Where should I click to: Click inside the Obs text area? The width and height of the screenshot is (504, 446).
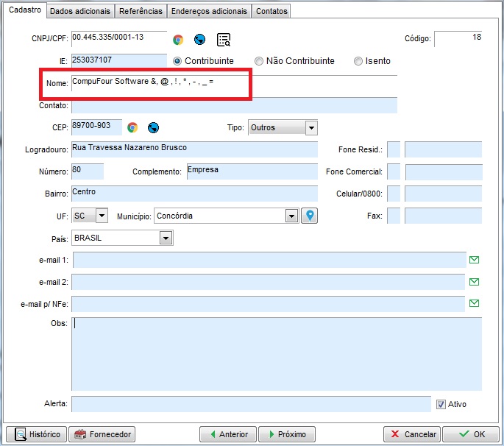276,353
